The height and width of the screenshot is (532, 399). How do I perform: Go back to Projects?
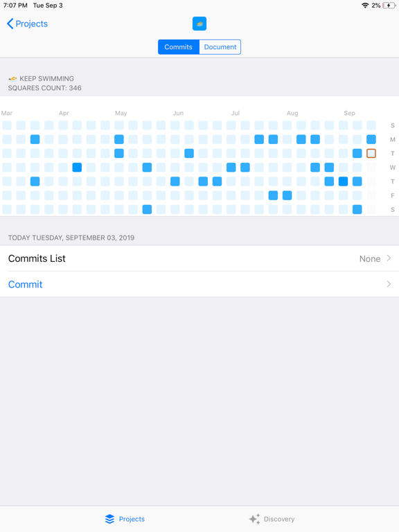[x=27, y=24]
